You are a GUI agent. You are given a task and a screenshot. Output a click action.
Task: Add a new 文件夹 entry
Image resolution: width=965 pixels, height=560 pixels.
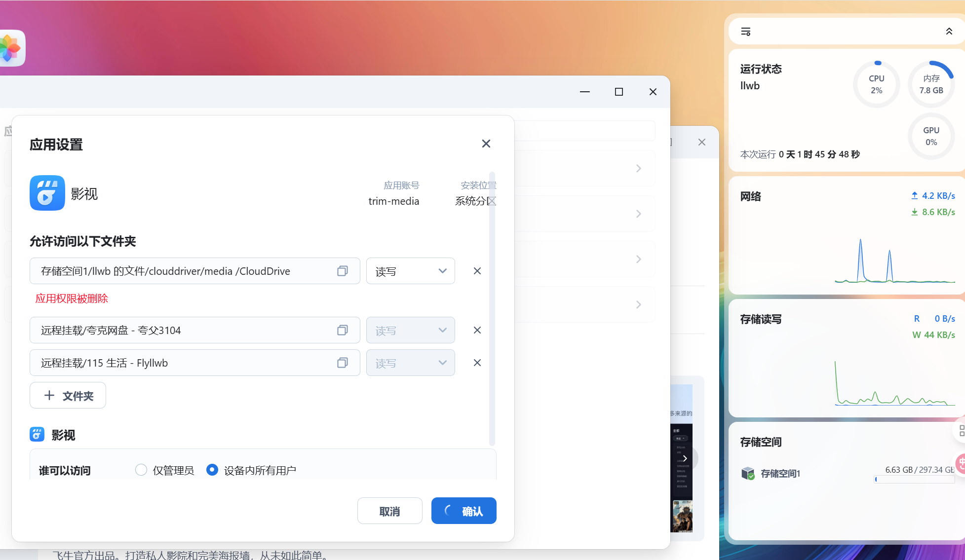pos(68,395)
